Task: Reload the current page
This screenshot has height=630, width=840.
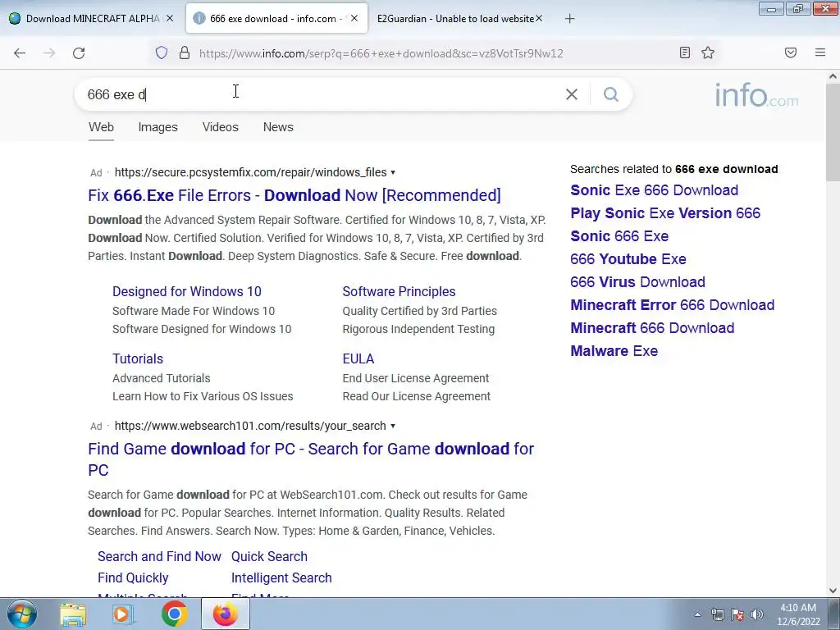Action: point(79,53)
